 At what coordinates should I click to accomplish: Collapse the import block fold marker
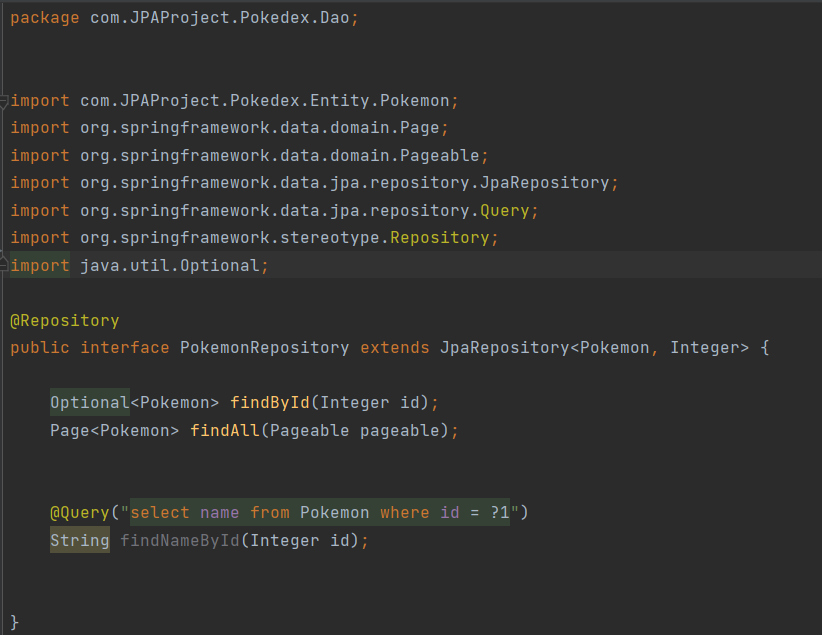(x=4, y=101)
